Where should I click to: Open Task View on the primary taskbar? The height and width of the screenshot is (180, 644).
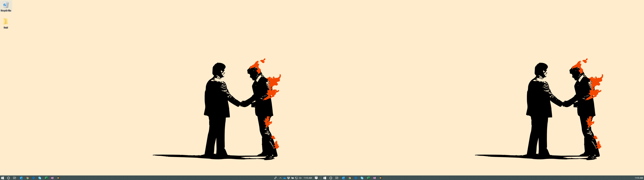[x=14, y=178]
